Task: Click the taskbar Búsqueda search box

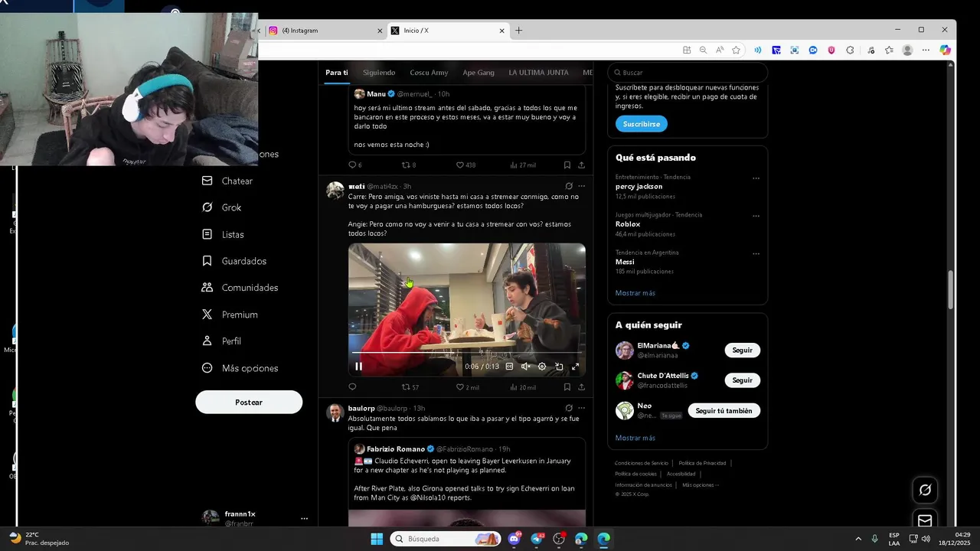Action: tap(446, 539)
